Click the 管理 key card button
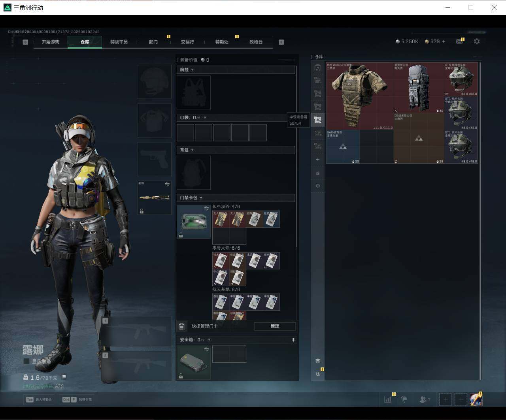Screen dimensions: 506x420 [275, 326]
